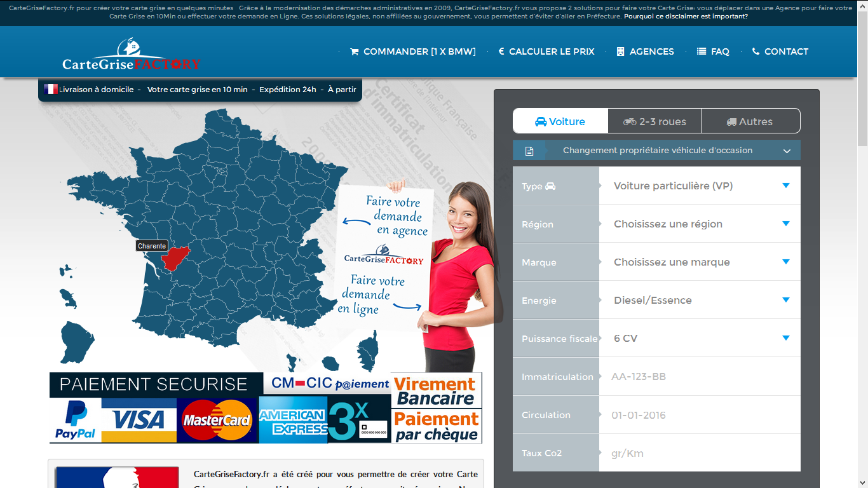Click the list icon beside FAQ

(702, 51)
